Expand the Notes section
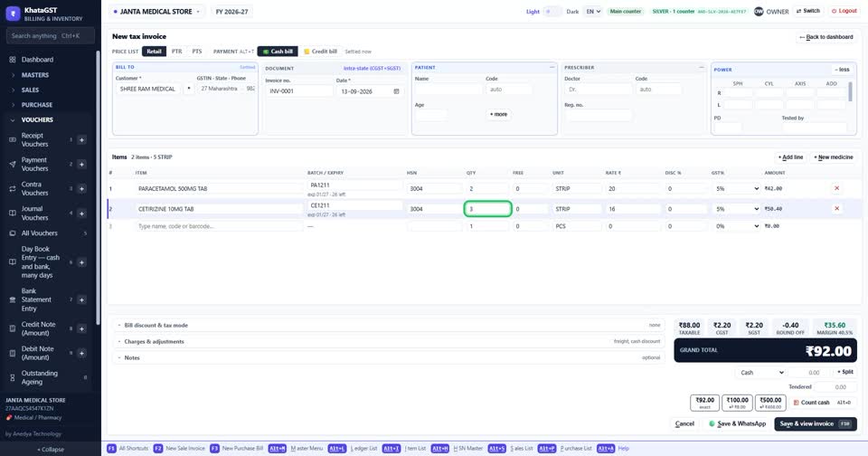Image resolution: width=868 pixels, height=456 pixels. click(x=389, y=357)
